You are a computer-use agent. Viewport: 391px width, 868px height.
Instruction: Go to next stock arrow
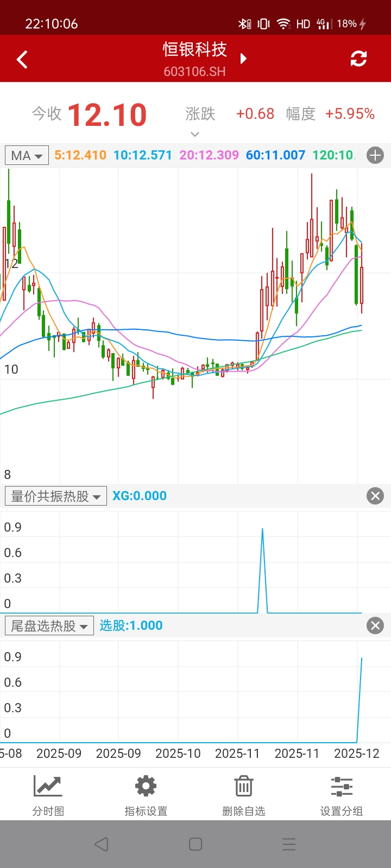pos(243,59)
